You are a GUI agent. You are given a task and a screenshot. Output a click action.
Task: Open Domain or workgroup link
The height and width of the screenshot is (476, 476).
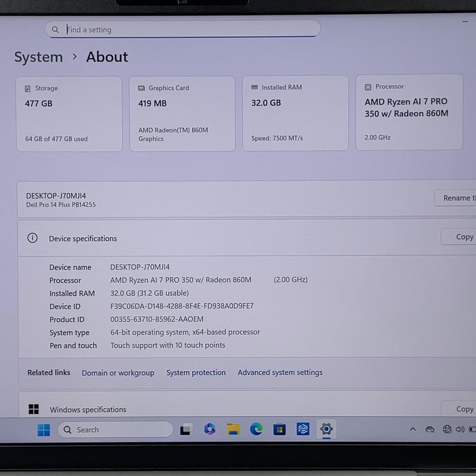(118, 373)
